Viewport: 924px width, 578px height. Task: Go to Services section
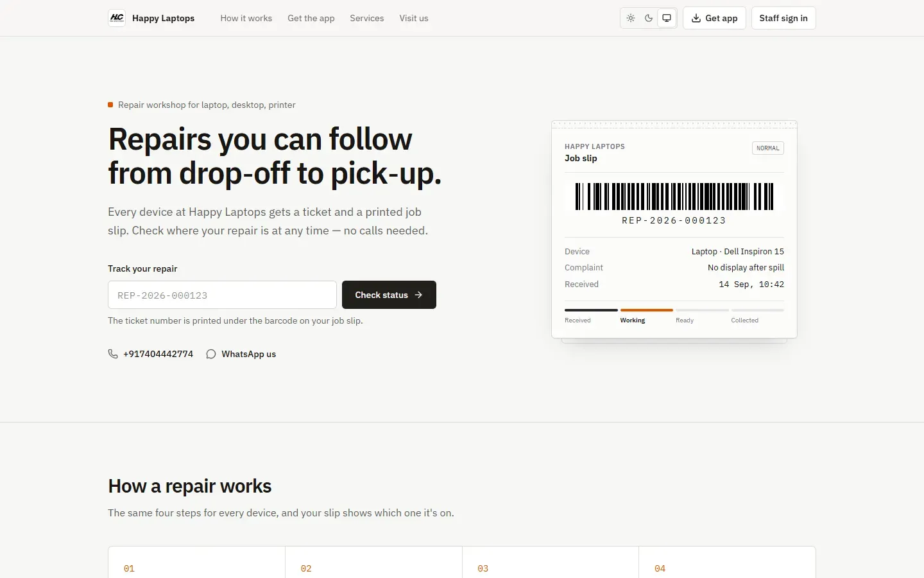coord(367,18)
